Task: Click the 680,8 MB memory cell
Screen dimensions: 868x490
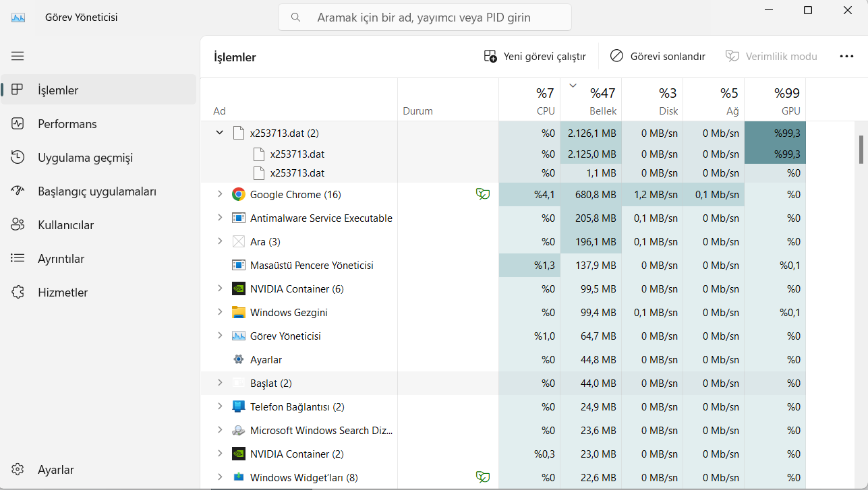Action: click(x=591, y=195)
